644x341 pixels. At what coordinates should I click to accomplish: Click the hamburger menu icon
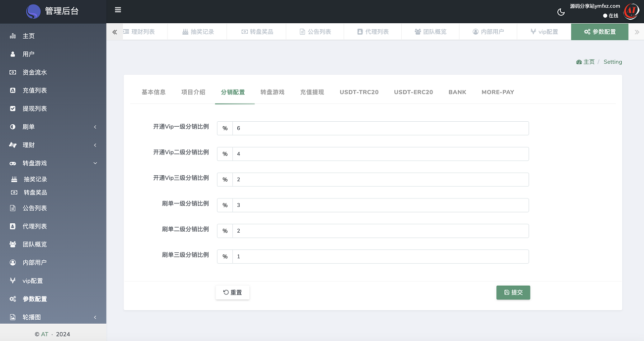[x=118, y=10]
